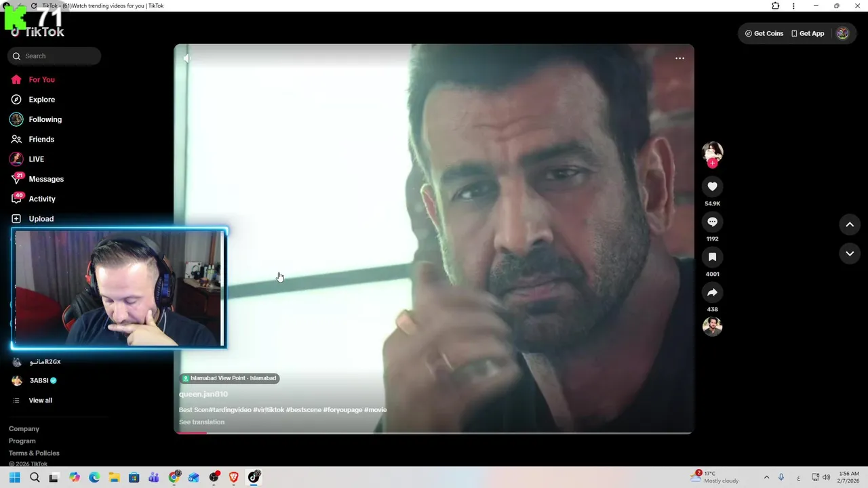Screen dimensions: 868x488
Task: Open Microsoft Store from the taskbar
Action: (134, 477)
